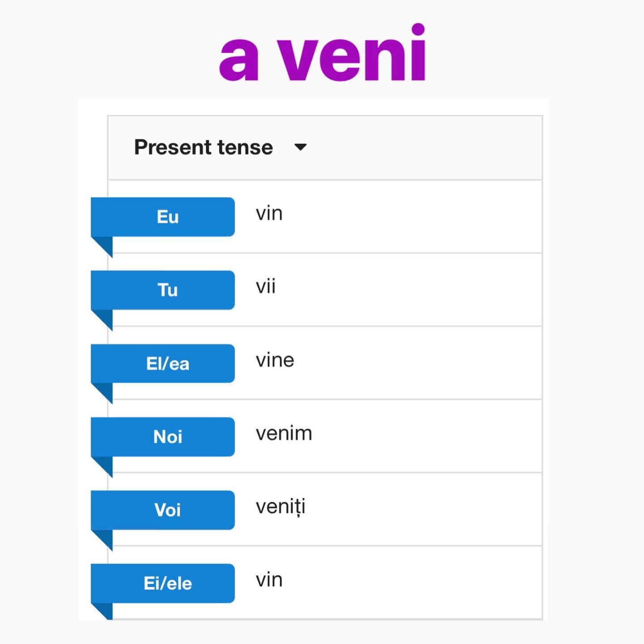Select the El/ea pronoun label
Screen dimensions: 644x644
coord(168,364)
